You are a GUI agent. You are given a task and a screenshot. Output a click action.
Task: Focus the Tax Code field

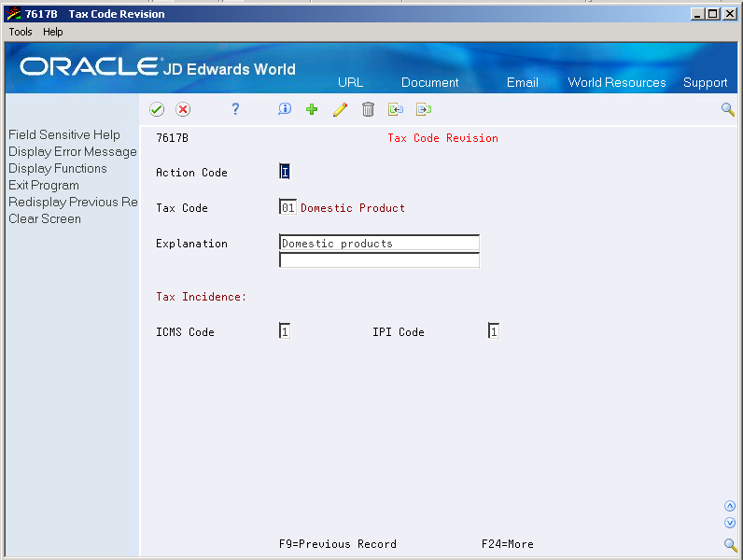tap(287, 207)
